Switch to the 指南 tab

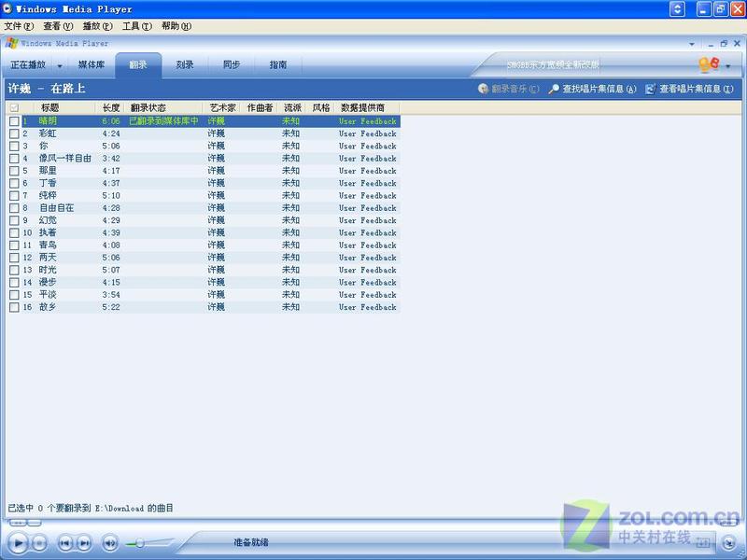(278, 64)
